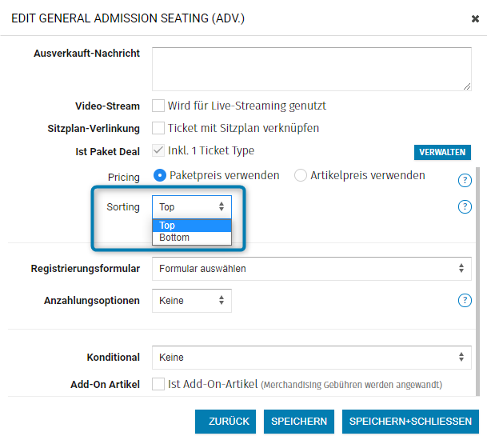Click Speichern+Schliessen button
487x448 pixels.
(410, 422)
